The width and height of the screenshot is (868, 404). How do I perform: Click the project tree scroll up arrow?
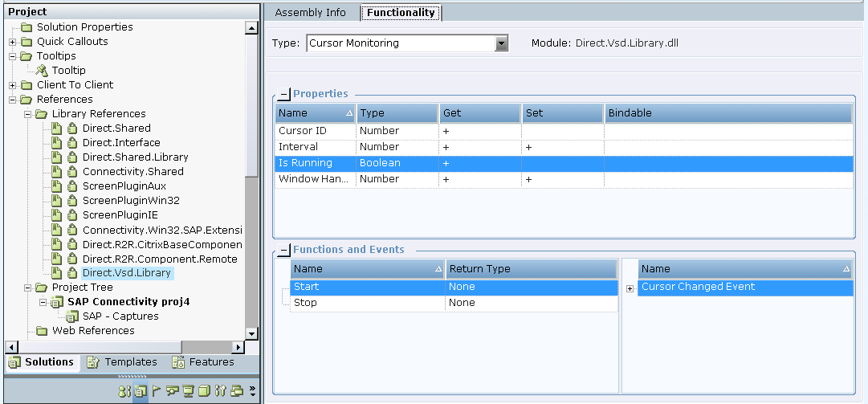252,28
